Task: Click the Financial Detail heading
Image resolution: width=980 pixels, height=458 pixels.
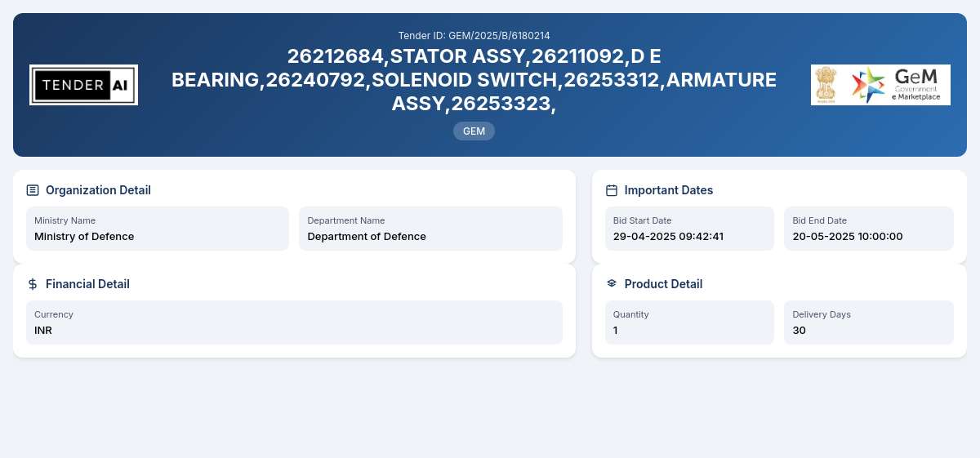Action: [x=87, y=284]
